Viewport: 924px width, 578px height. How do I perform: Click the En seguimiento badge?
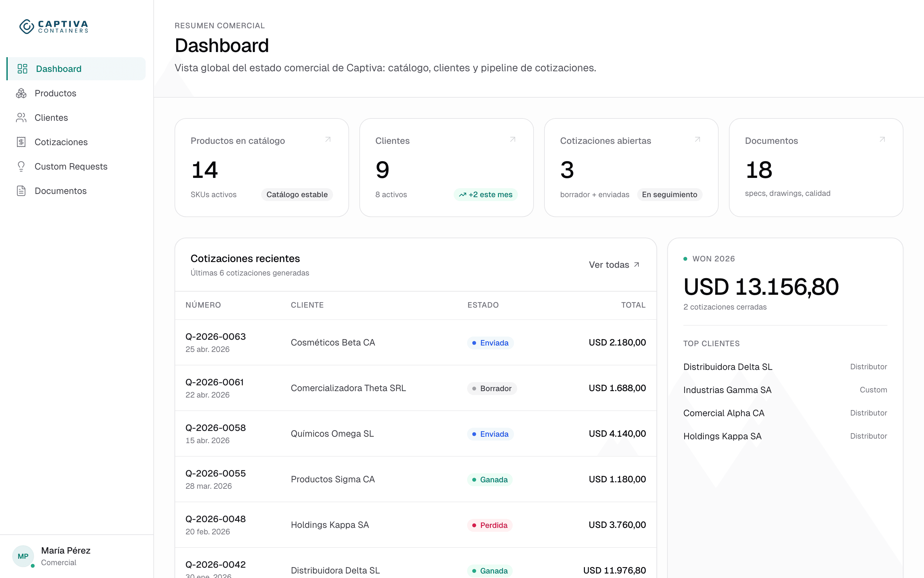(669, 195)
